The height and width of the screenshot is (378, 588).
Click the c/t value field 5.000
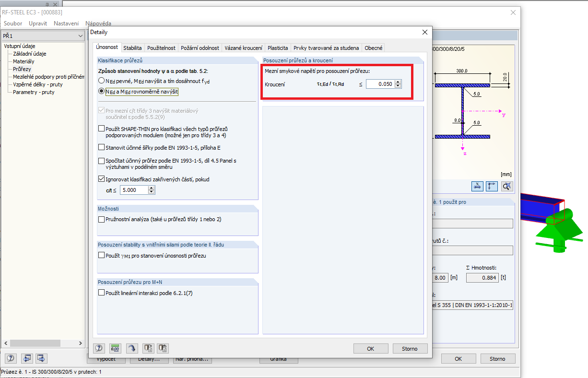[x=134, y=190]
